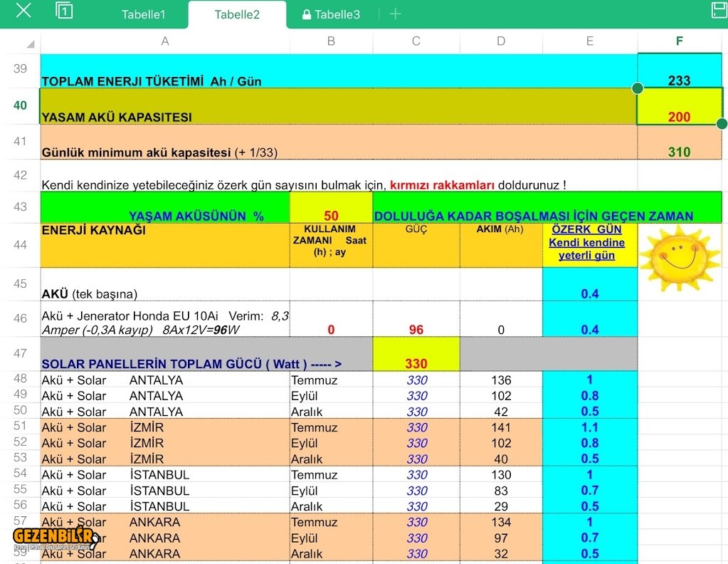Click the underlined ÖZERK GÜN header text
This screenshot has width=728, height=564.
tap(586, 230)
